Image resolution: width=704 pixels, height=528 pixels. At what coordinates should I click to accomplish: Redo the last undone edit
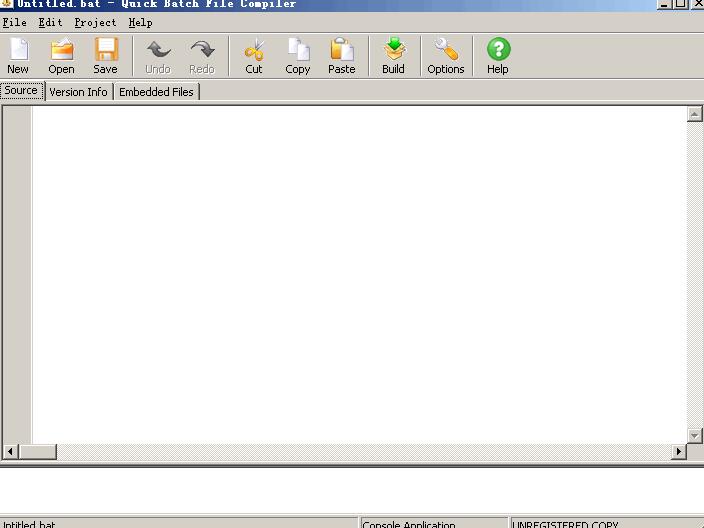click(202, 56)
